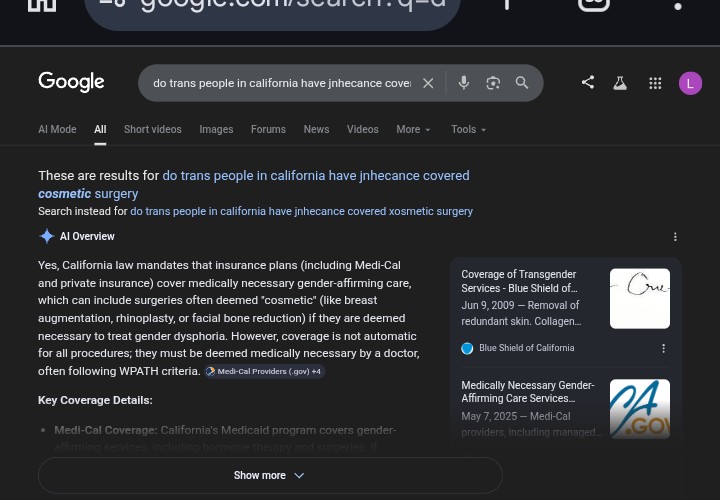This screenshot has width=720, height=500.
Task: Expand AI Overview with Show more
Action: click(x=269, y=475)
